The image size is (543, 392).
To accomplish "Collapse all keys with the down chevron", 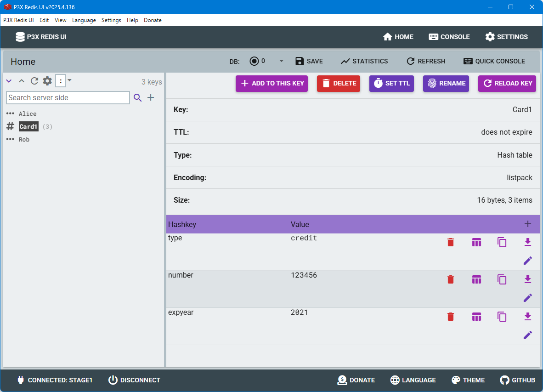I will 8,80.
